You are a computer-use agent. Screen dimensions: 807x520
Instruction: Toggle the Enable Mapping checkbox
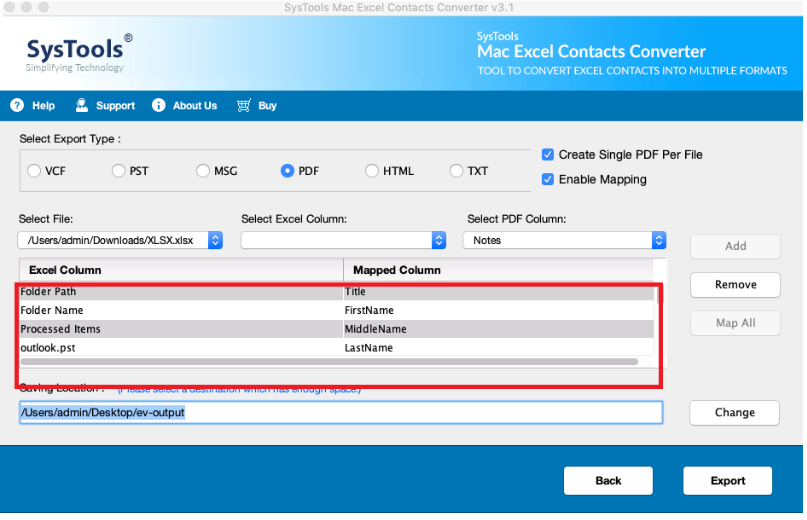click(548, 180)
